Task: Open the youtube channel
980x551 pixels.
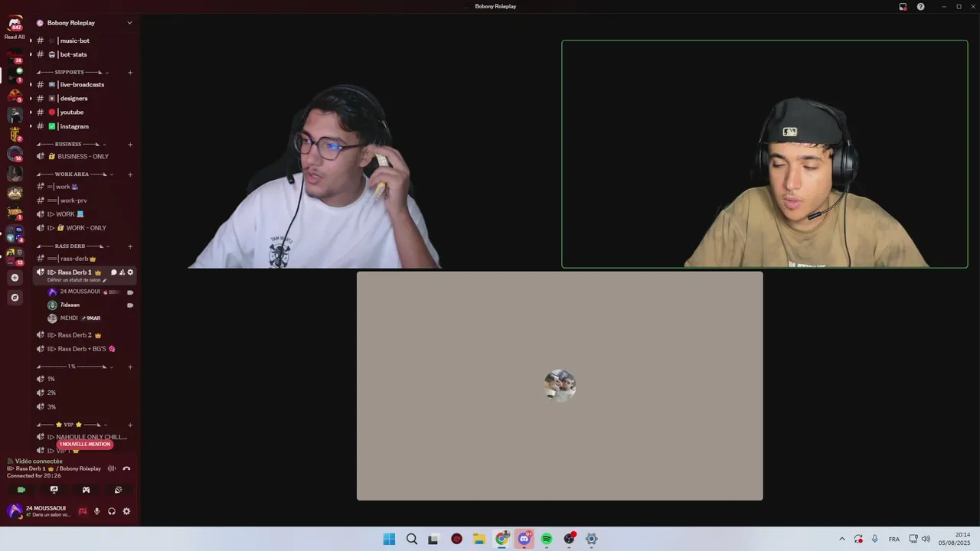Action: [84, 112]
